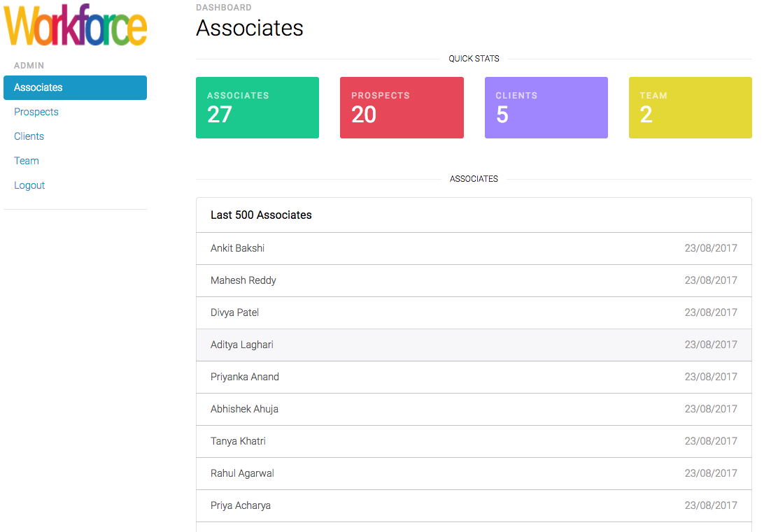The image size is (764, 532).
Task: Open the red Prospects 20 stat card
Action: tap(402, 108)
